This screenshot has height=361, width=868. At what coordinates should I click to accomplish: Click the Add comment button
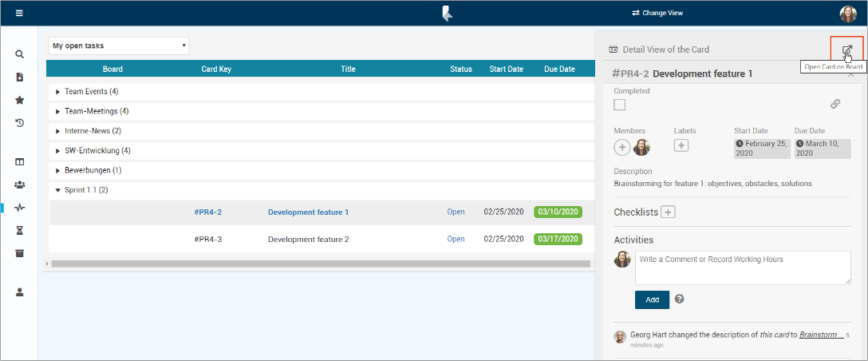pyautogui.click(x=652, y=300)
